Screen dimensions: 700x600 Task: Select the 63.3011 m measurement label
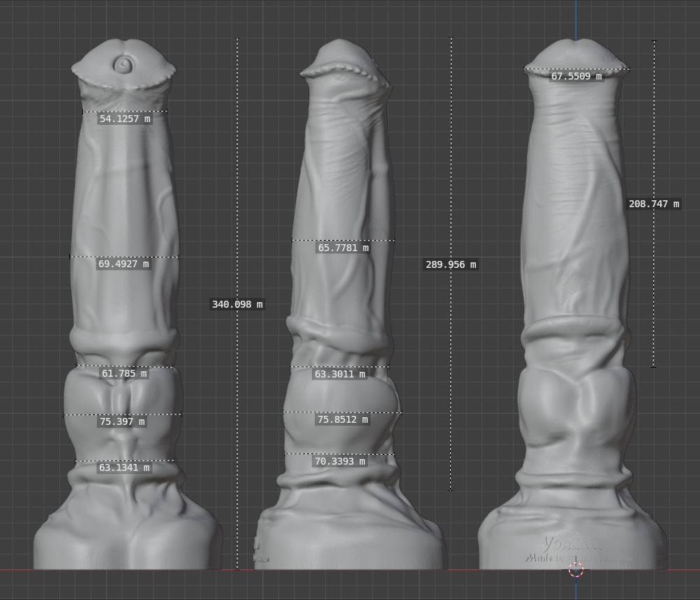pos(340,375)
